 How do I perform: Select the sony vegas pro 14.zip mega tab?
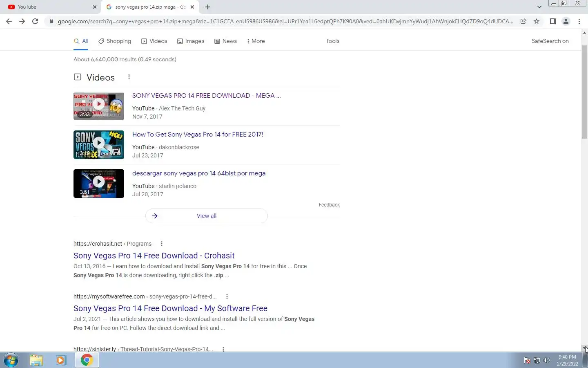pyautogui.click(x=150, y=7)
